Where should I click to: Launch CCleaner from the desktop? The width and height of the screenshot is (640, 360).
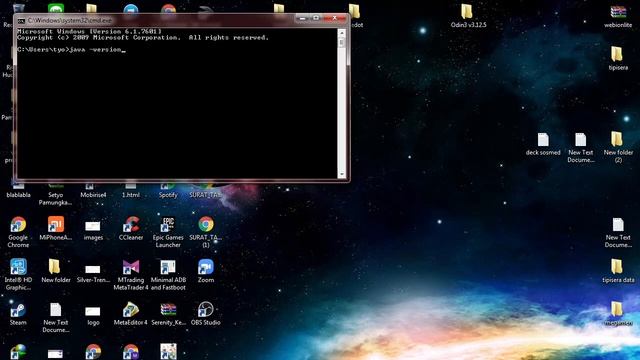[x=131, y=228]
